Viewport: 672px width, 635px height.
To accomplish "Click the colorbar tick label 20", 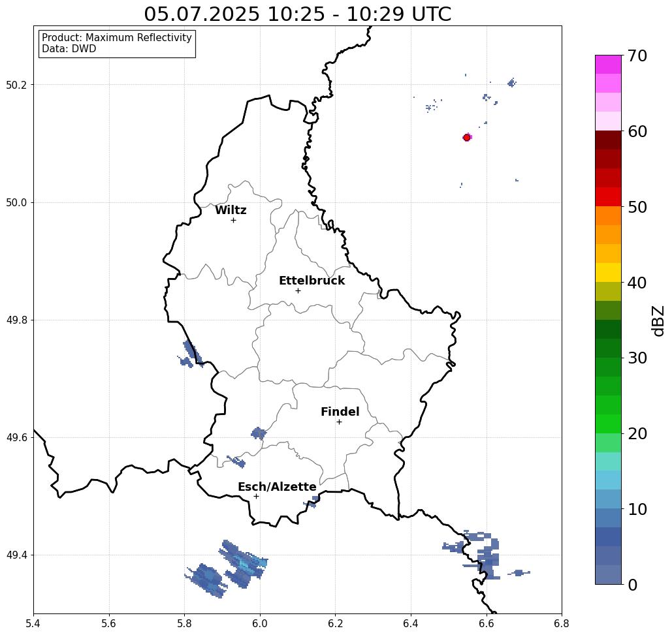I will coord(637,433).
